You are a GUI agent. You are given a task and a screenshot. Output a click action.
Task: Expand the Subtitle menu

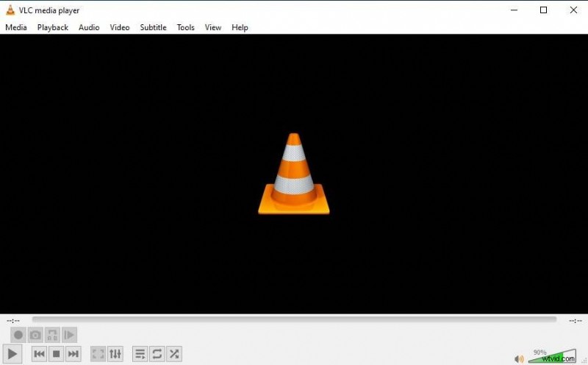[153, 27]
